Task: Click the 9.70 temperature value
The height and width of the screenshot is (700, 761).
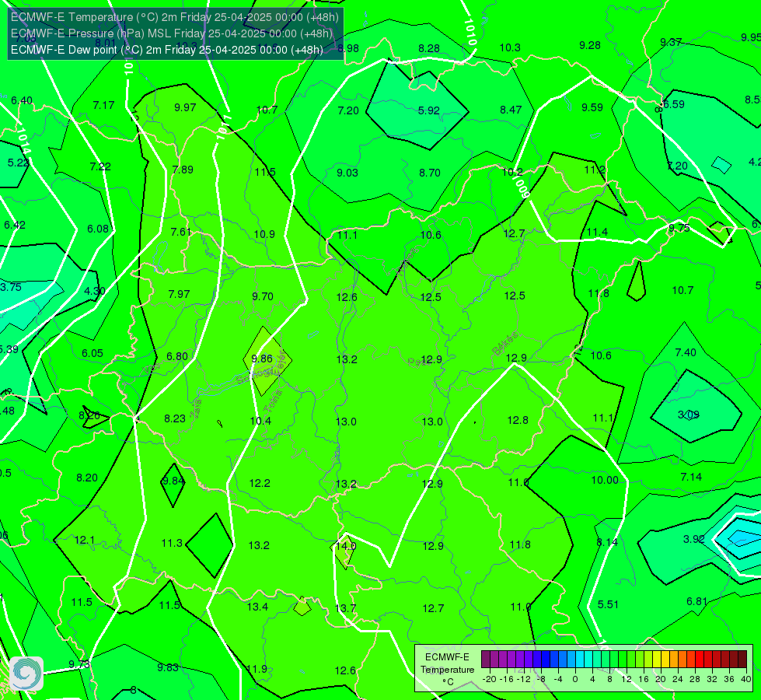Action: pyautogui.click(x=263, y=296)
